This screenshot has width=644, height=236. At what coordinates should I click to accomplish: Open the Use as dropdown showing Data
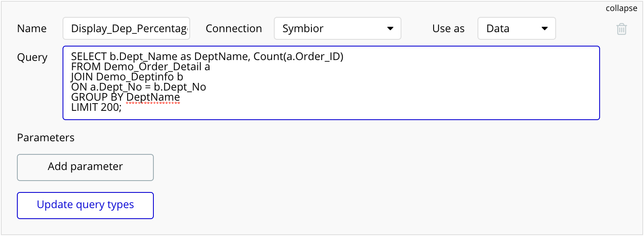(516, 29)
